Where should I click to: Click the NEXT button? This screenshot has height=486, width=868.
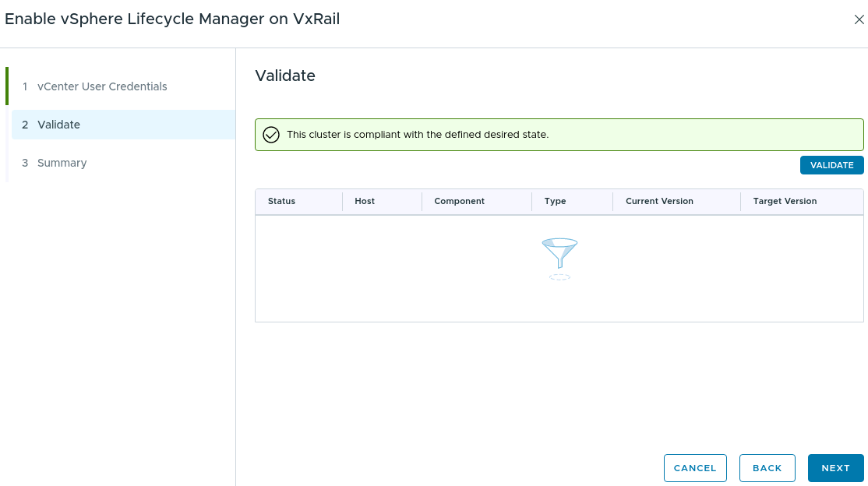835,467
